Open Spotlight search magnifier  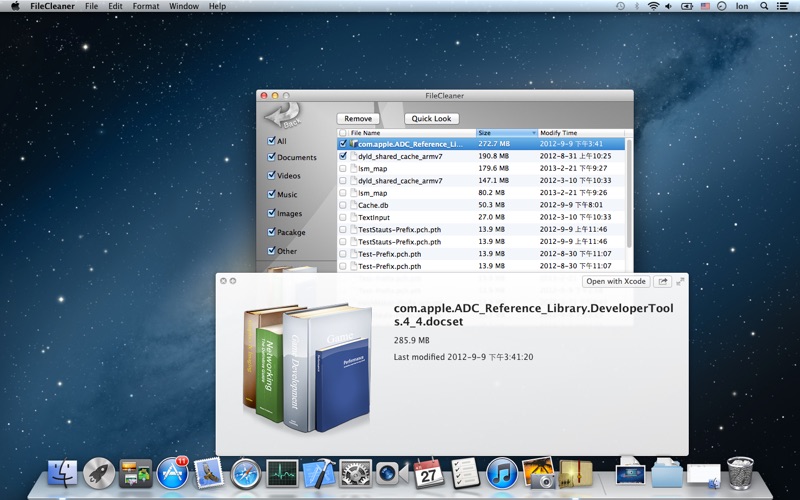[x=764, y=6]
